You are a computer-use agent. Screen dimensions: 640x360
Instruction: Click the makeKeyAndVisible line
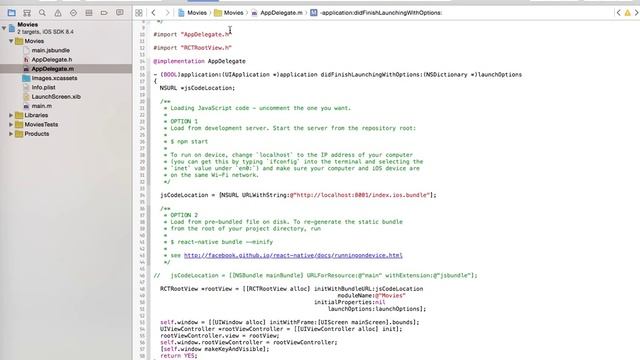click(215, 349)
